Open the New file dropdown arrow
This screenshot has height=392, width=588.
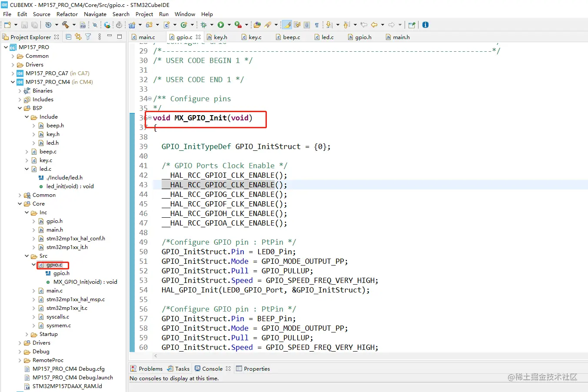(16, 25)
